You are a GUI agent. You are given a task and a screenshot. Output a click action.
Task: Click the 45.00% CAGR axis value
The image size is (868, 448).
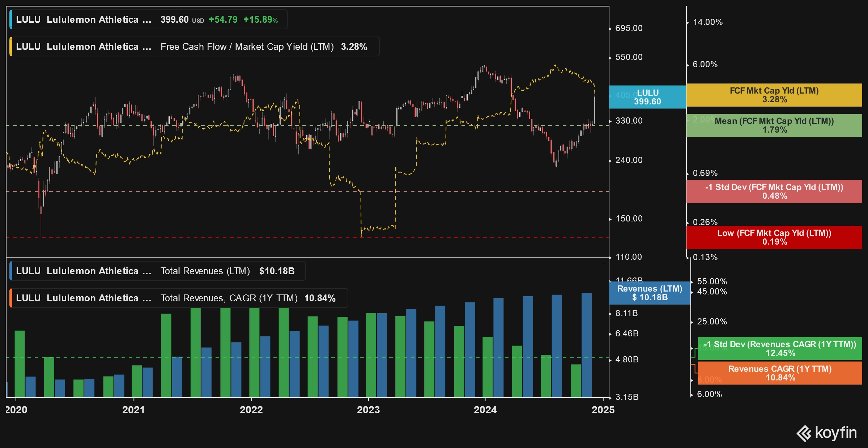(x=712, y=292)
